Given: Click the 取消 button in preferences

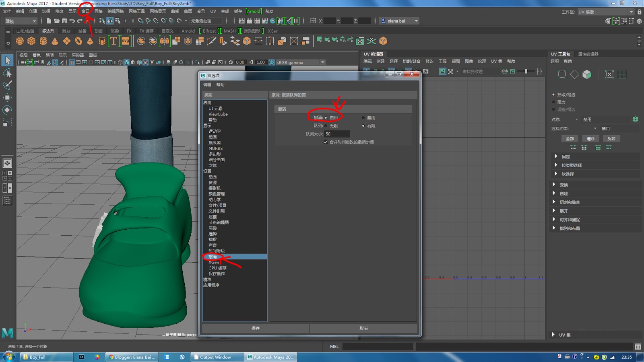Looking at the screenshot, I should pyautogui.click(x=363, y=328).
